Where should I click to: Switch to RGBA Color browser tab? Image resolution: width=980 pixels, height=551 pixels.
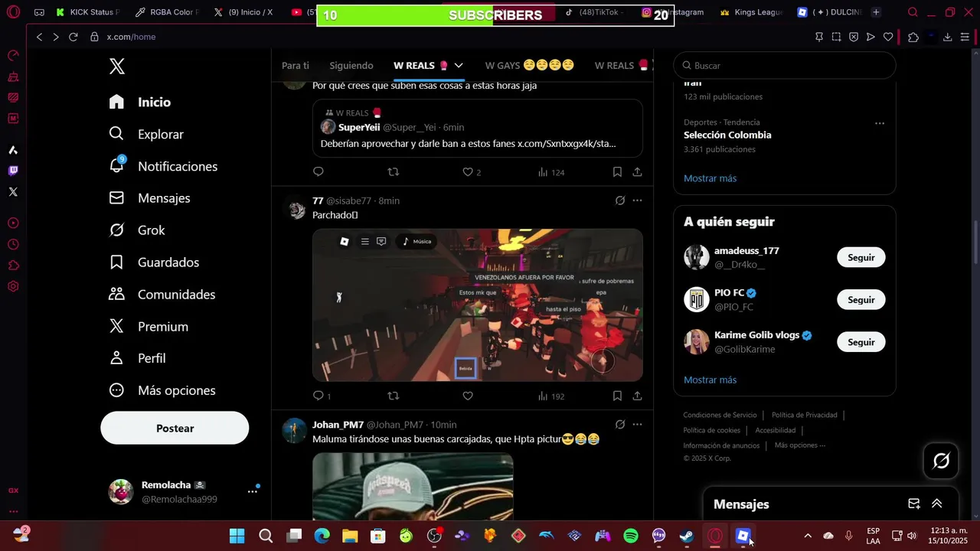click(x=165, y=12)
